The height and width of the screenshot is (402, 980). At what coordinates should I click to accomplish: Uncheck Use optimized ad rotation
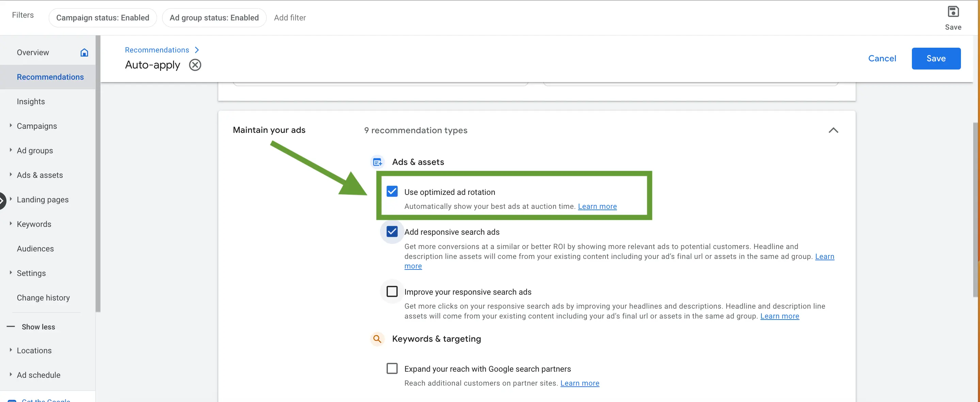pos(392,191)
